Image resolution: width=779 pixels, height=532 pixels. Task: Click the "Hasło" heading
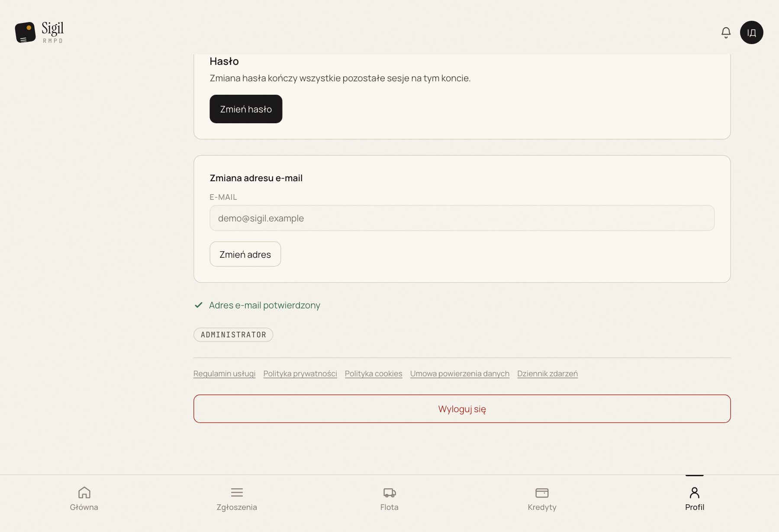[224, 61]
